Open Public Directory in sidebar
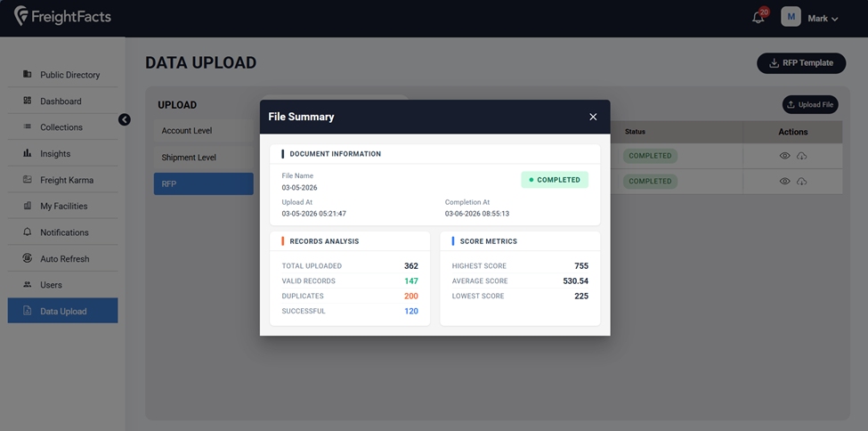The image size is (868, 431). (62, 74)
